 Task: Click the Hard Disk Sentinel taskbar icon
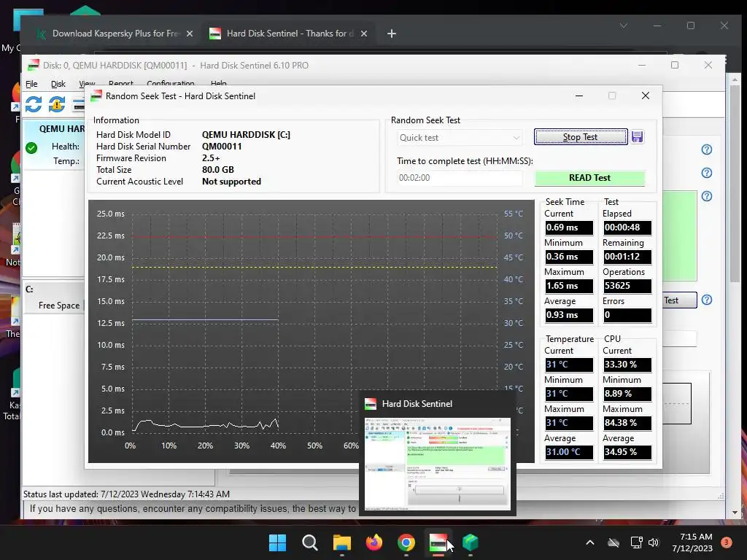click(438, 542)
